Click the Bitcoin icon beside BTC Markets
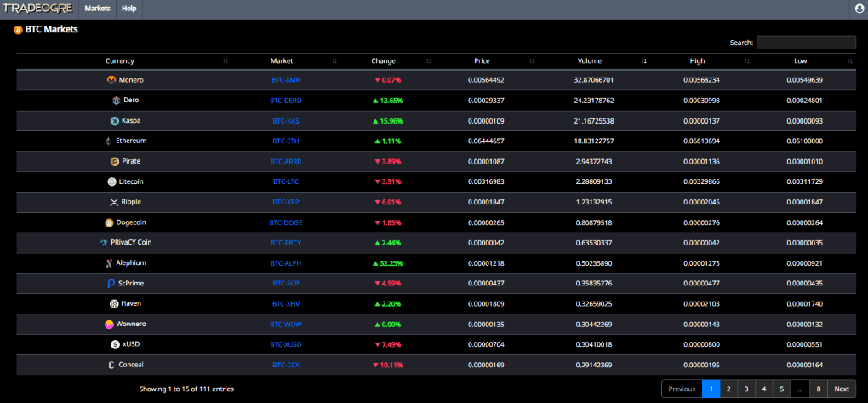 (18, 30)
